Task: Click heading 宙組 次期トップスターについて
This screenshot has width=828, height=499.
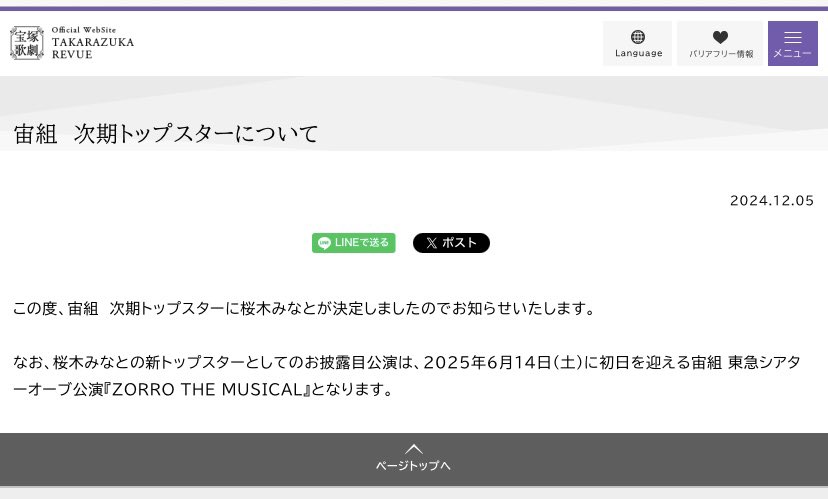Action: 166,134
